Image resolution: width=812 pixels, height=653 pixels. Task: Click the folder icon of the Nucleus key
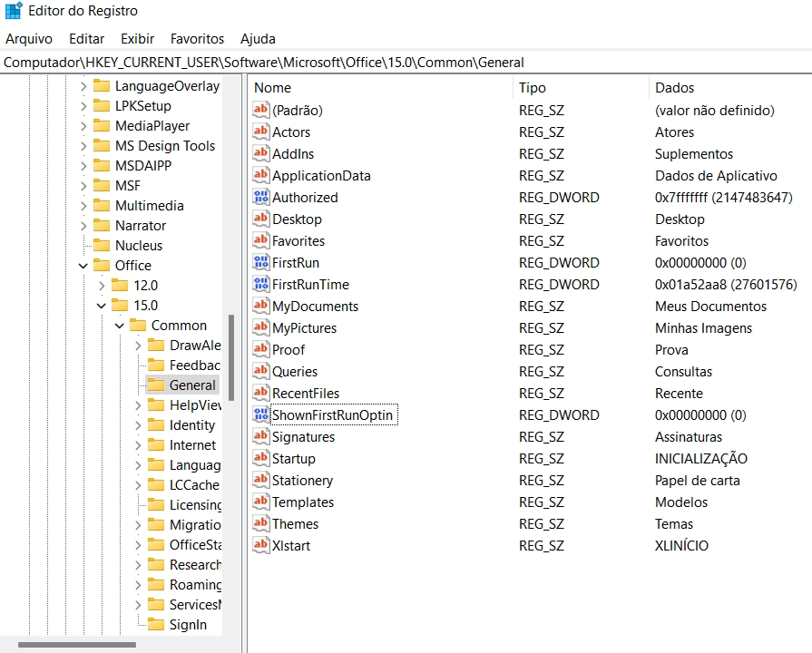point(102,245)
